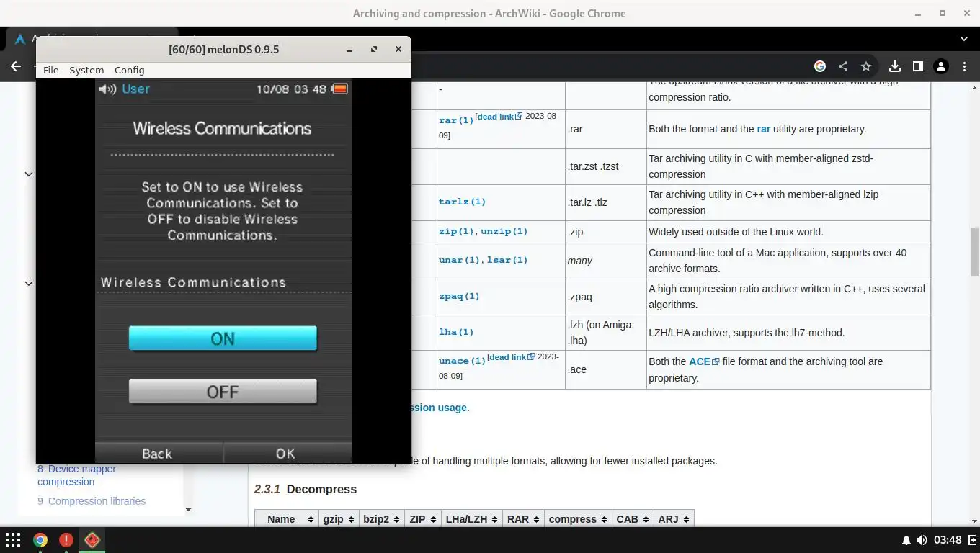Click the battery icon in the melonDS screen
Viewport: 980px width, 553px height.
pyautogui.click(x=340, y=89)
